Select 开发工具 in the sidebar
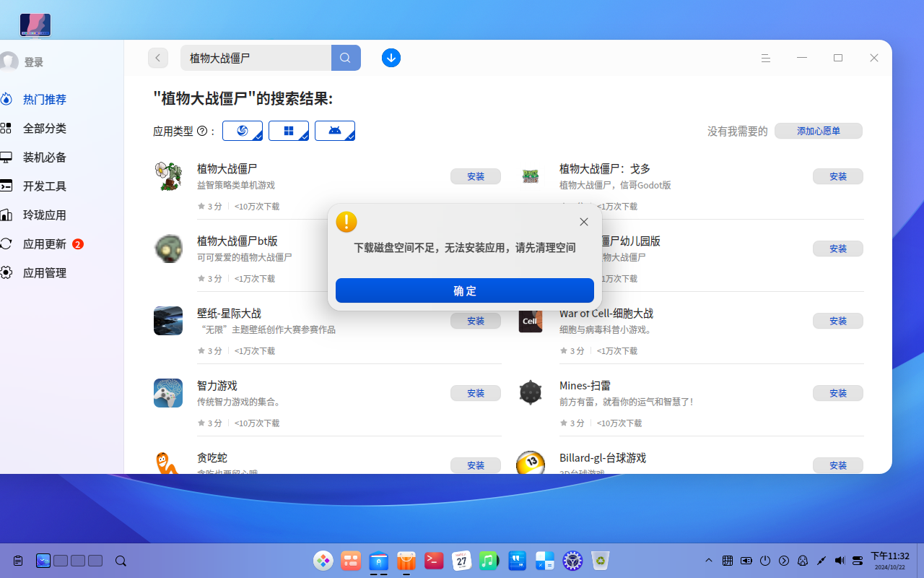The image size is (924, 578). [44, 186]
